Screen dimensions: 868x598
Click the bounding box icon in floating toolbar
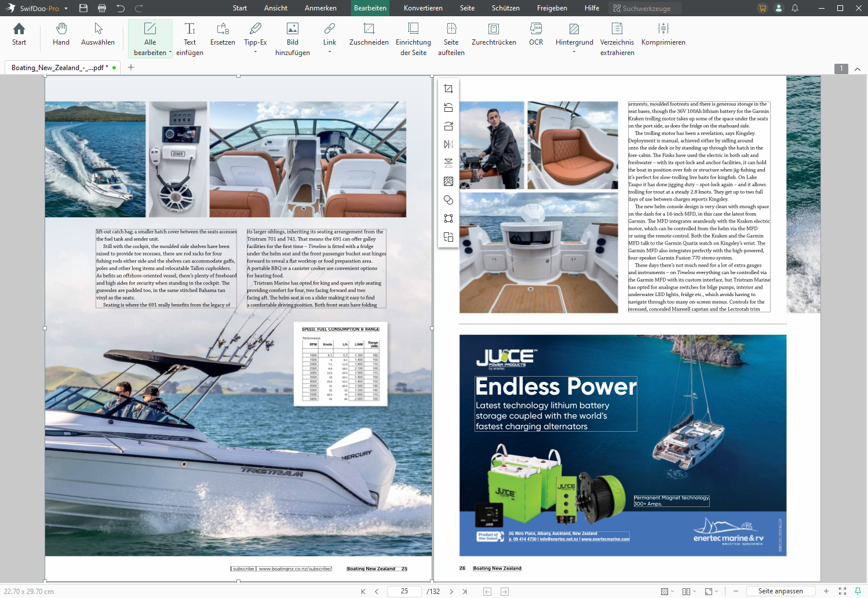[448, 218]
